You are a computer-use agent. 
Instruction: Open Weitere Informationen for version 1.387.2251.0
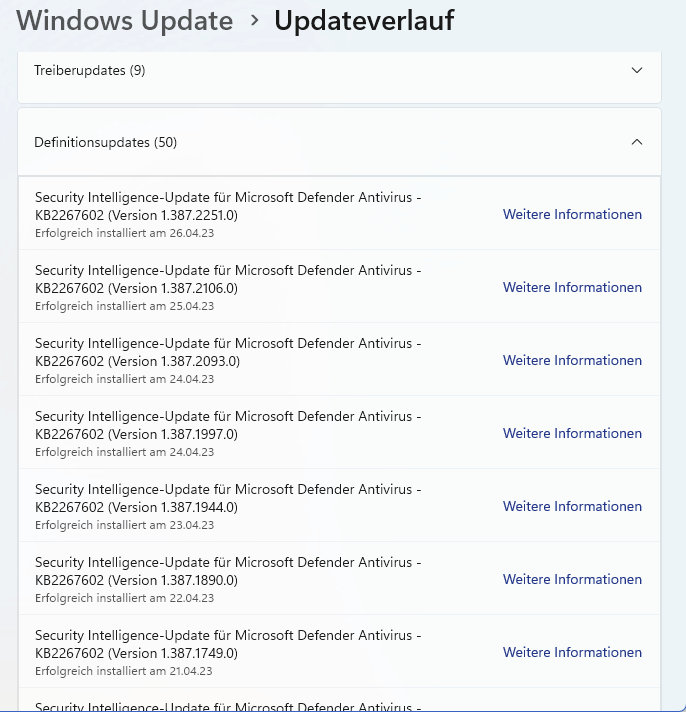(572, 214)
